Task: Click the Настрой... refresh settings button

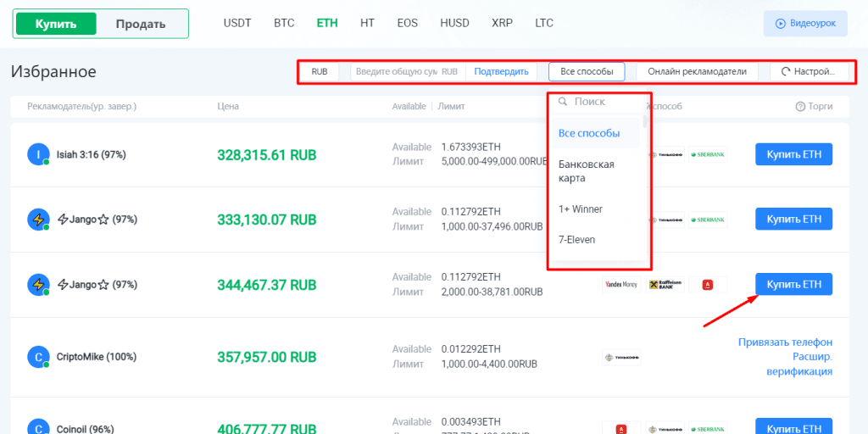Action: coord(810,71)
